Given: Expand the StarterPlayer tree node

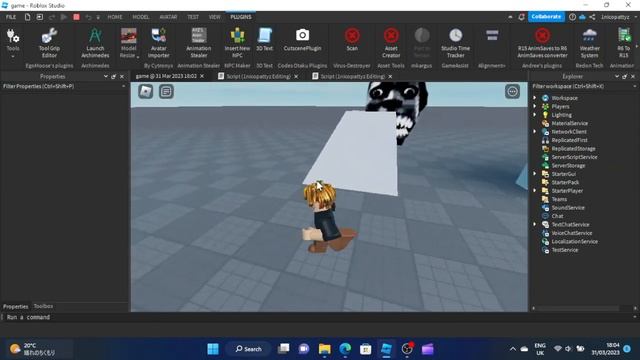Looking at the screenshot, I should (x=535, y=191).
